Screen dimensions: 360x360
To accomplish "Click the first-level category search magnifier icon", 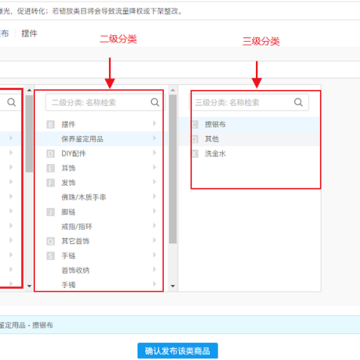I will tap(12, 102).
